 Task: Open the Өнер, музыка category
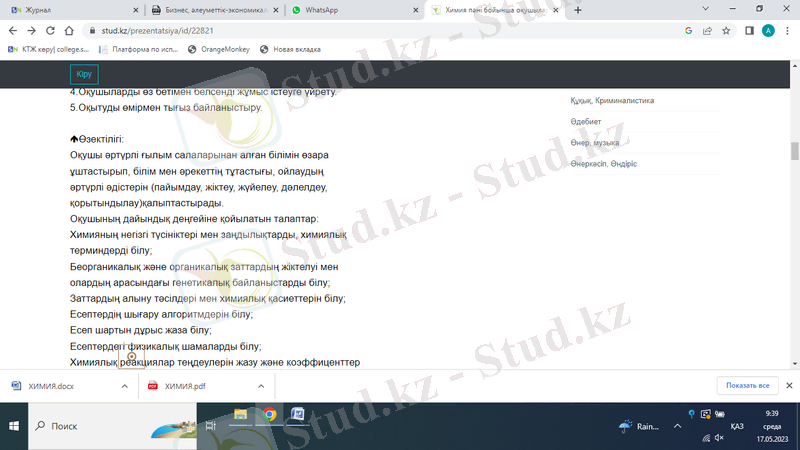594,142
